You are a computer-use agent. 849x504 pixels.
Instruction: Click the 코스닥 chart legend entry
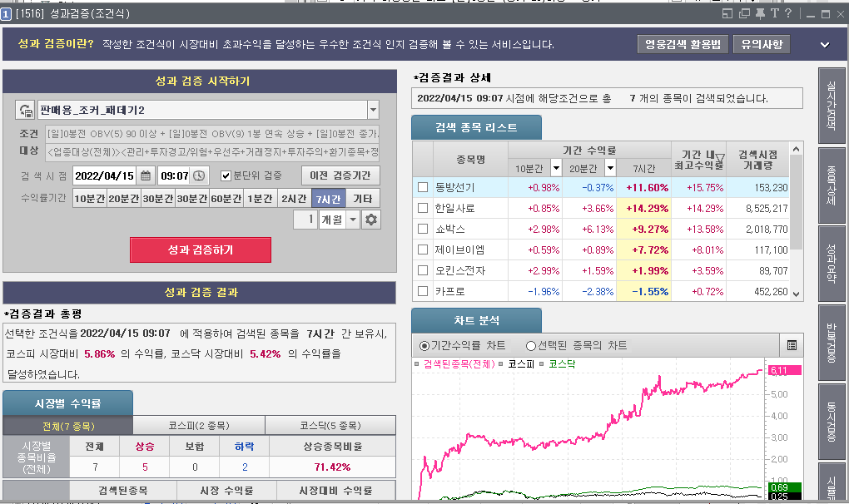(x=562, y=364)
